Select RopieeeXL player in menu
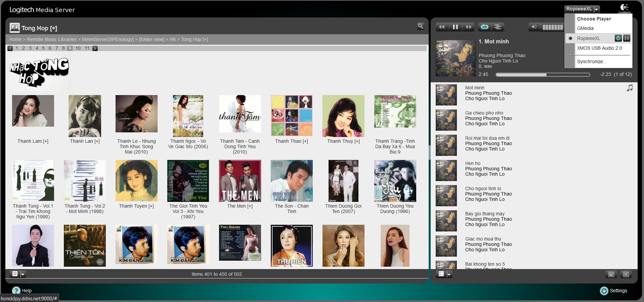 (x=588, y=38)
